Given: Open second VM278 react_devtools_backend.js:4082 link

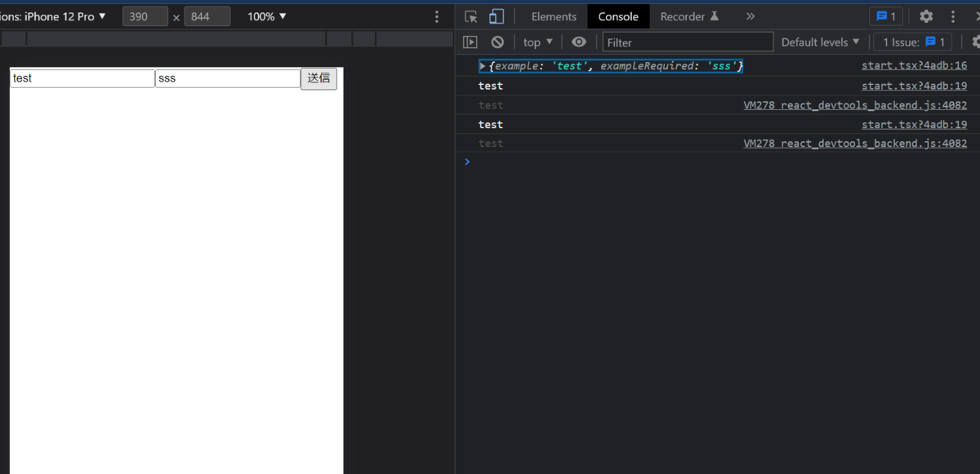Looking at the screenshot, I should [x=855, y=144].
